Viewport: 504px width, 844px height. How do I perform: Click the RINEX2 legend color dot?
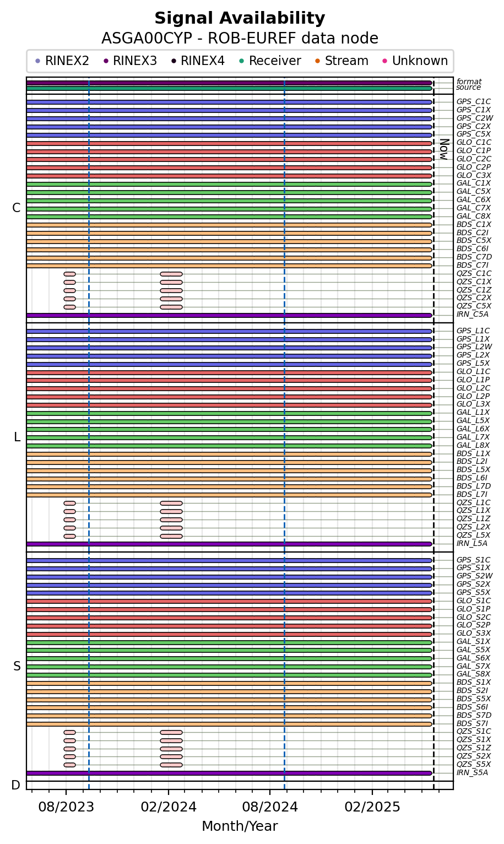click(37, 61)
